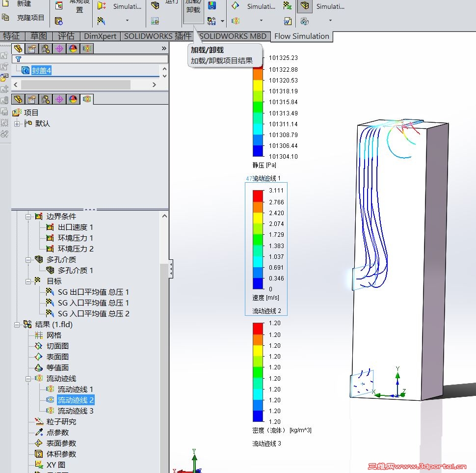Select 流动迹线 1 in results tree

point(75,390)
